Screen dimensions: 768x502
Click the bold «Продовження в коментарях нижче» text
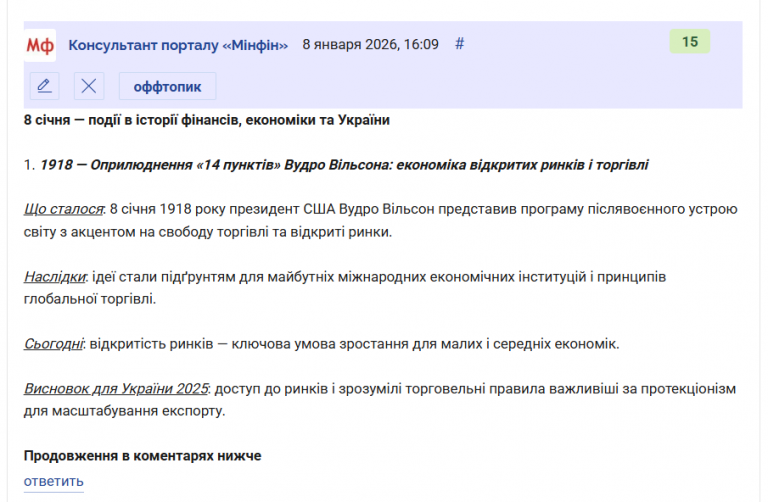143,456
